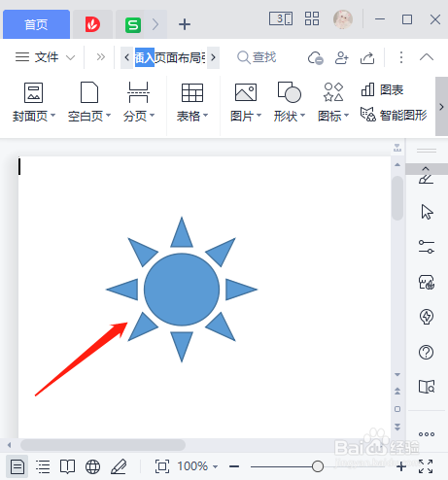Open the 100% zoom level dropdown

(197, 466)
